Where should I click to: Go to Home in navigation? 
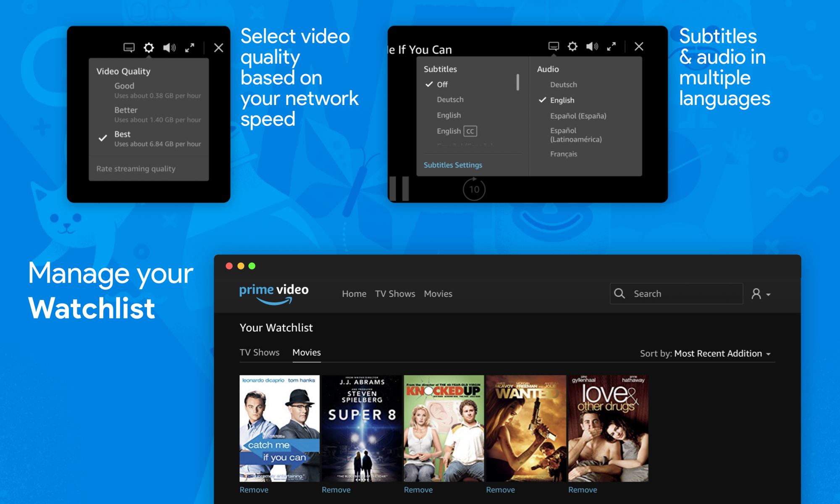[354, 294]
